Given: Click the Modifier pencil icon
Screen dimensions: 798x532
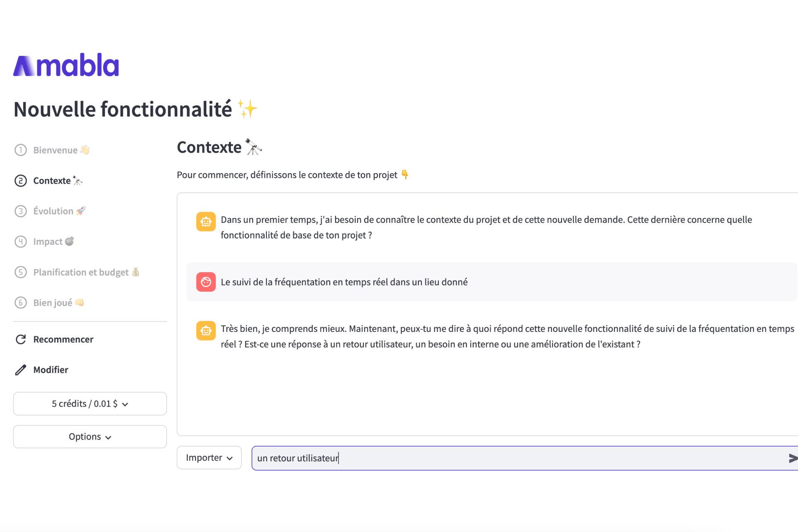Looking at the screenshot, I should [x=21, y=370].
